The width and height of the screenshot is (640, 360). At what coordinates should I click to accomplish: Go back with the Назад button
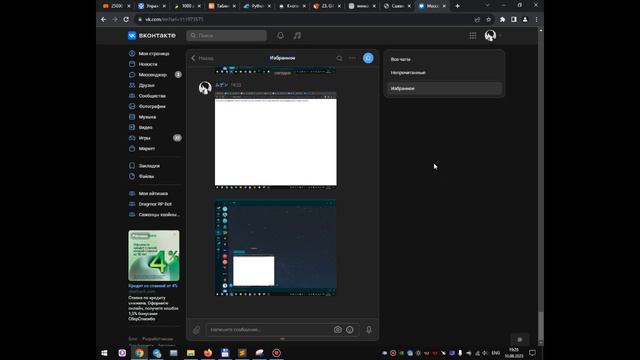(x=202, y=58)
